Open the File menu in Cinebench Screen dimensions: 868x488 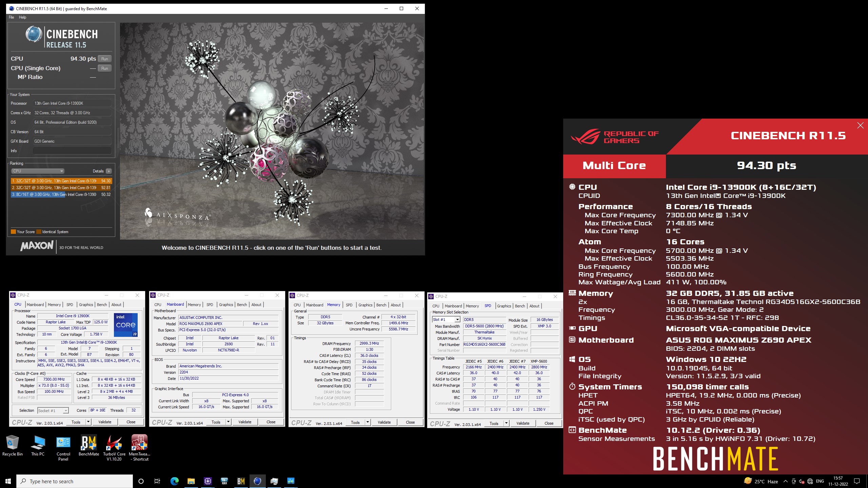click(12, 17)
